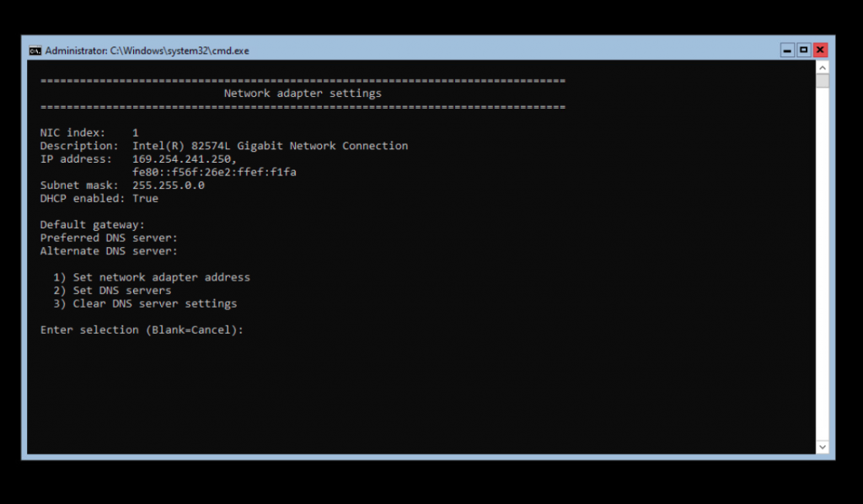863x504 pixels.
Task: Click the 'True' value after DHCP enabled
Action: (145, 199)
